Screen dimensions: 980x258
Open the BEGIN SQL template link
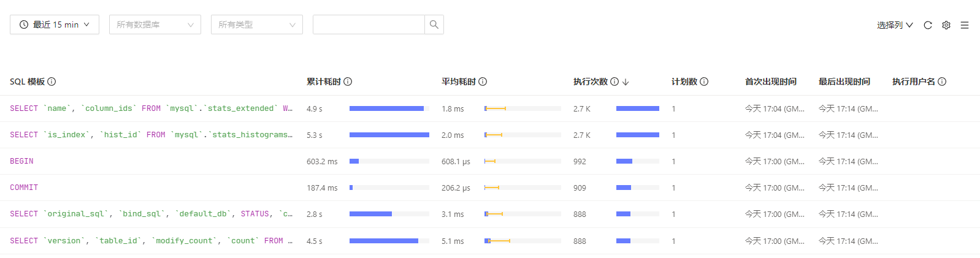(21, 161)
